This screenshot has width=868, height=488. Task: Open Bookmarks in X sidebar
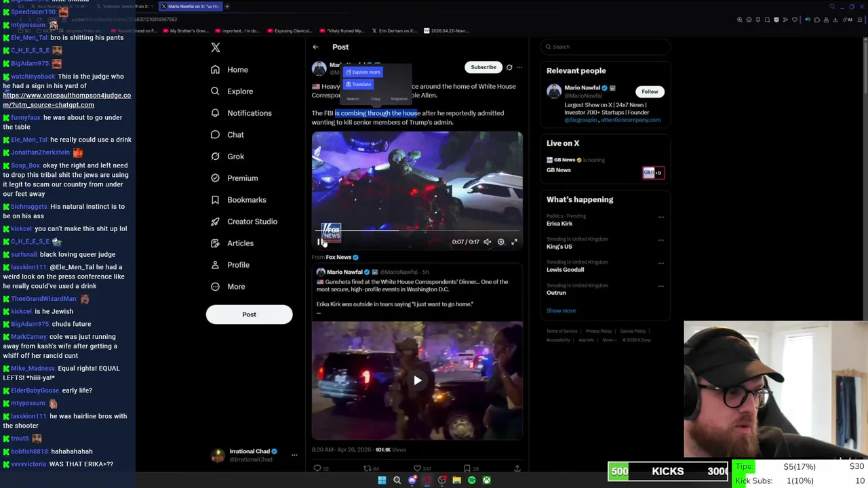tap(238, 200)
